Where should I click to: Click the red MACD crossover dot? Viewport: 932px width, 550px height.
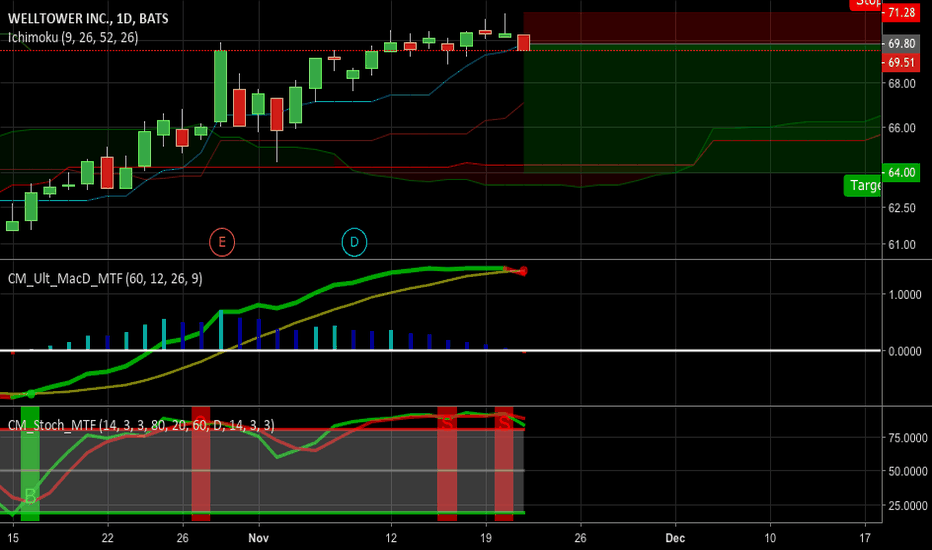point(523,271)
